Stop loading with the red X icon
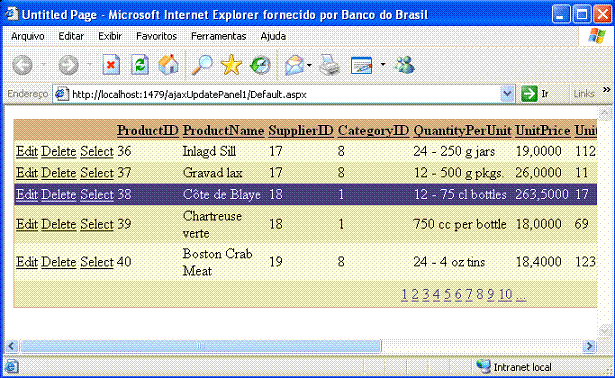 (x=111, y=65)
